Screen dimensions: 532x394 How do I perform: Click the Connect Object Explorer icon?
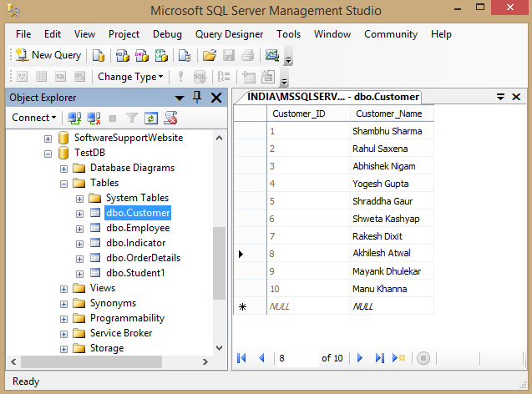tap(74, 118)
